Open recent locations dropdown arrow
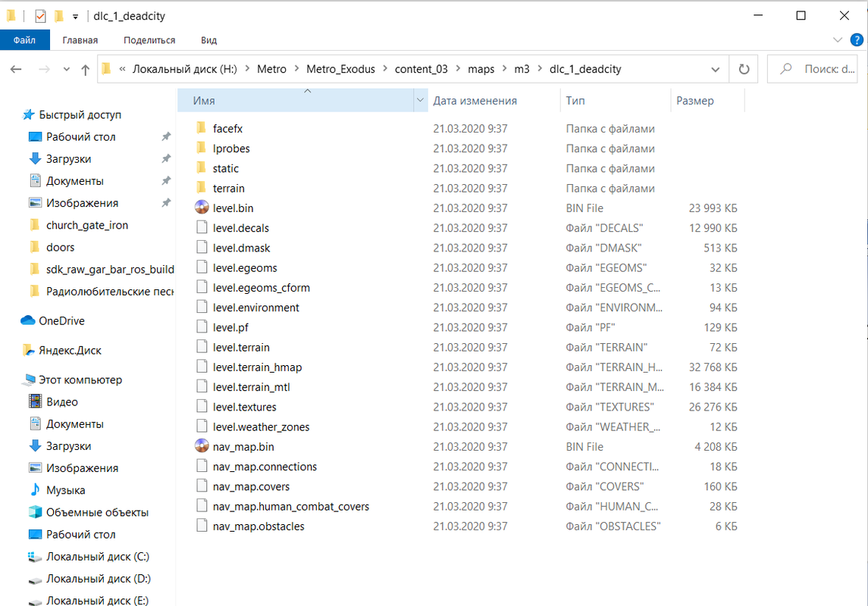 tap(67, 69)
